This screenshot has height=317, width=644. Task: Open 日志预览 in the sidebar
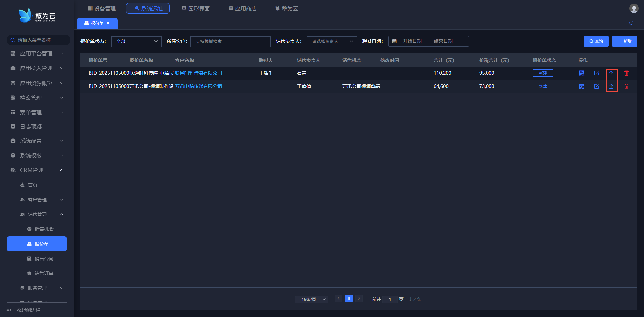[37, 127]
